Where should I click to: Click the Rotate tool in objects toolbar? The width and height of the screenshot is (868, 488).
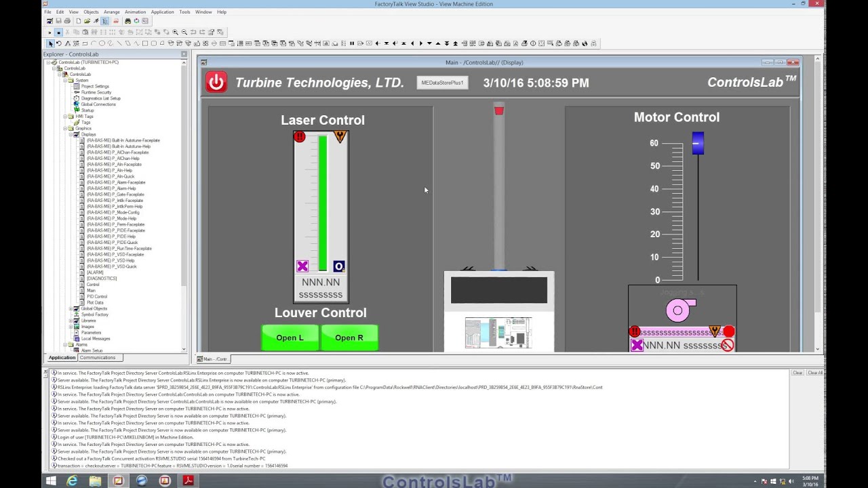coord(58,43)
